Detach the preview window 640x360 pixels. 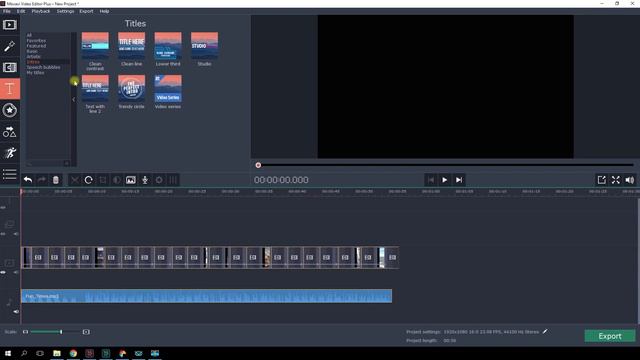coord(601,180)
